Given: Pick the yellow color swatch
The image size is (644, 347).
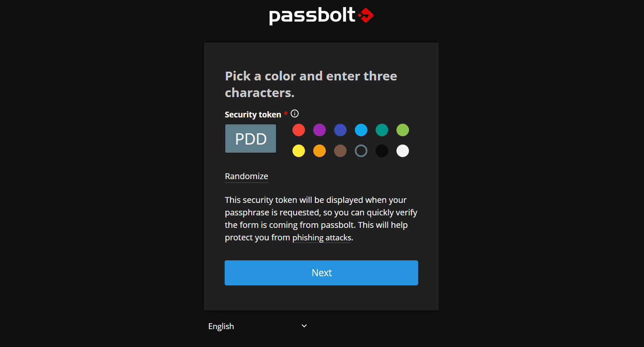Looking at the screenshot, I should click(299, 151).
